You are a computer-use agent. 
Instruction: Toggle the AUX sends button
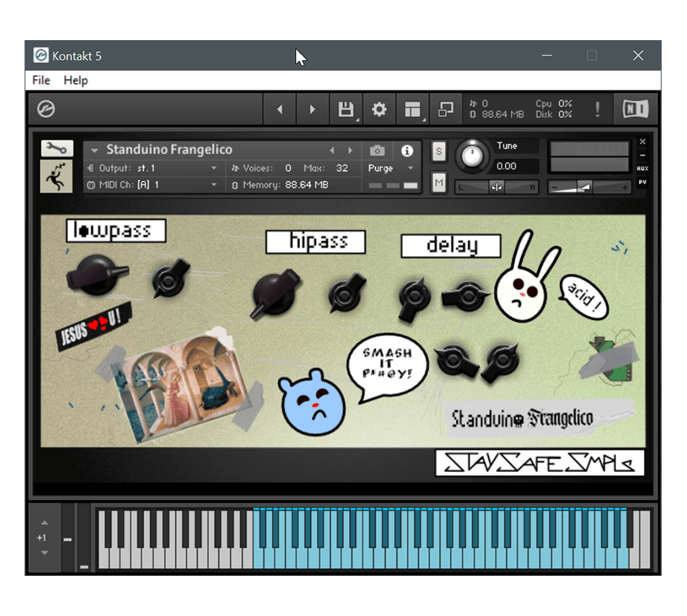(642, 168)
